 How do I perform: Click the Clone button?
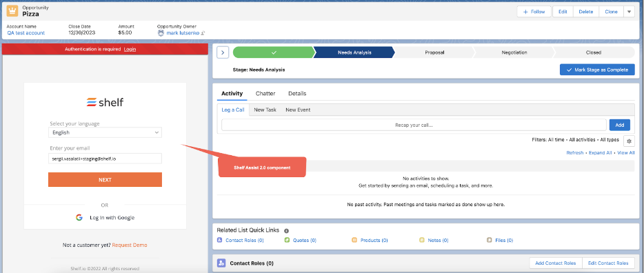(x=611, y=12)
